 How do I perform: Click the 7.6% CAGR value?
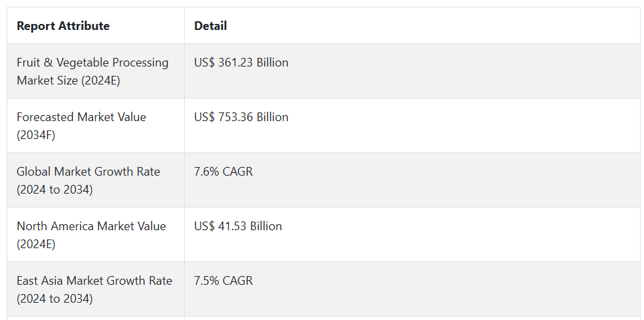[x=223, y=172]
